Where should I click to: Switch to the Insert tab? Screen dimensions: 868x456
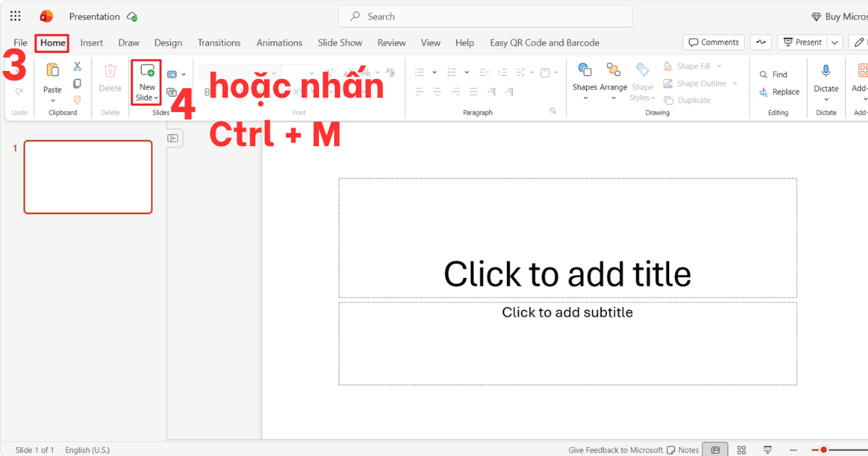[92, 43]
